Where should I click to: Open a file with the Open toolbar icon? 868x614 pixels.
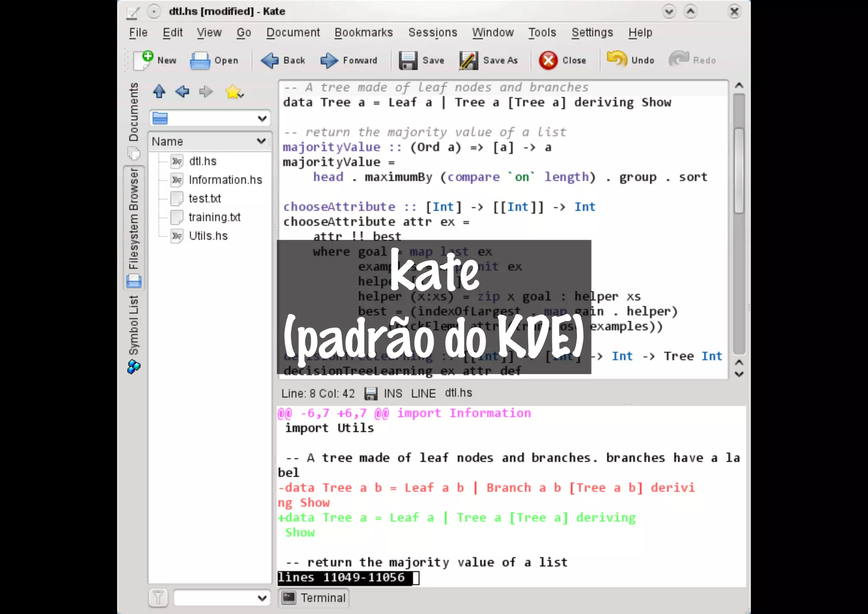point(200,60)
